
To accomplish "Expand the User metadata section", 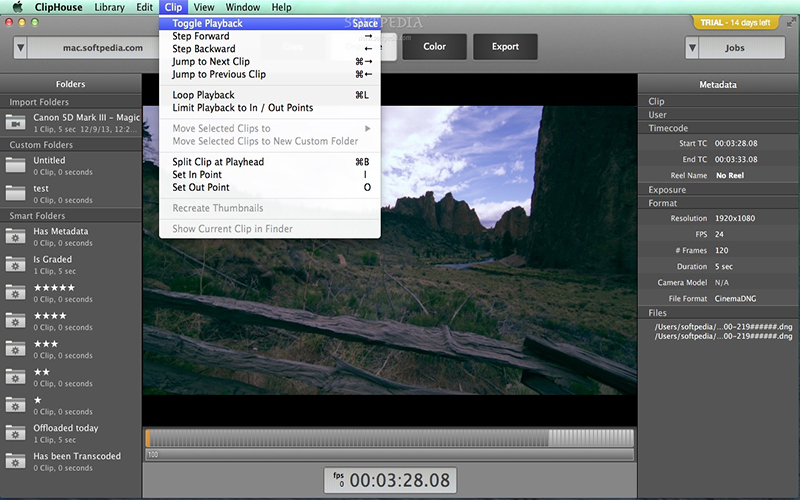I will tap(719, 114).
